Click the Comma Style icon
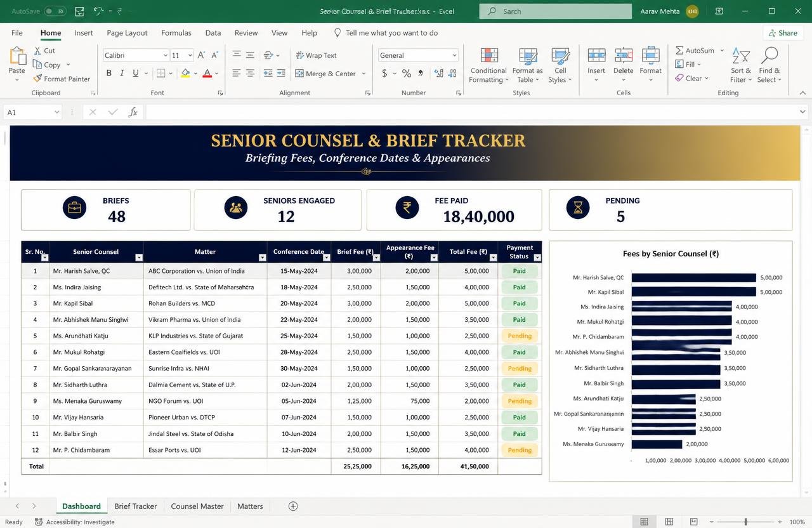This screenshot has width=812, height=528. click(x=420, y=74)
